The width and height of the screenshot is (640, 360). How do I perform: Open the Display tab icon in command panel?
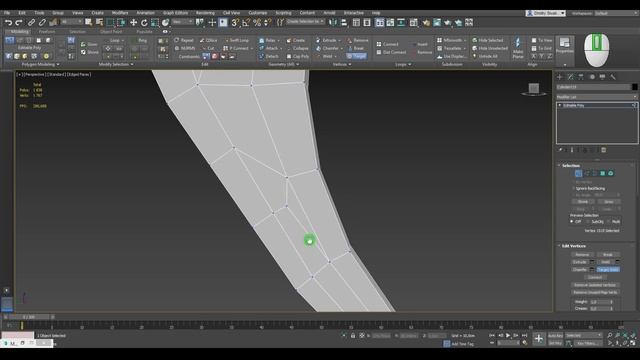[x=602, y=77]
